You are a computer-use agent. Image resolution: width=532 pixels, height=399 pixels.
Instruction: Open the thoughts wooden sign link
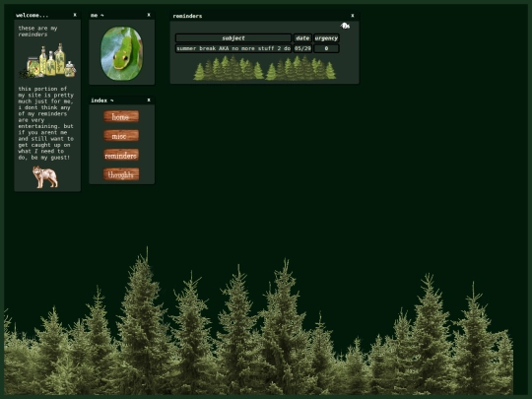(x=121, y=174)
